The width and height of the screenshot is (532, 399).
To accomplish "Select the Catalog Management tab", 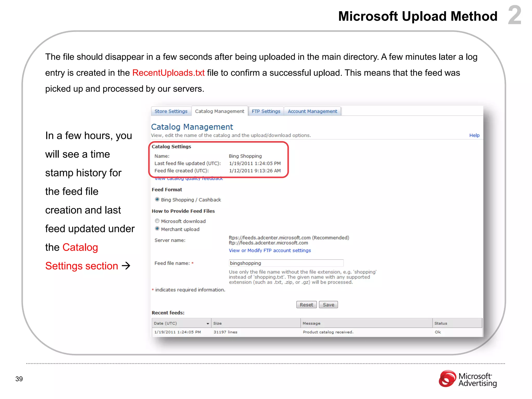I will pyautogui.click(x=220, y=111).
